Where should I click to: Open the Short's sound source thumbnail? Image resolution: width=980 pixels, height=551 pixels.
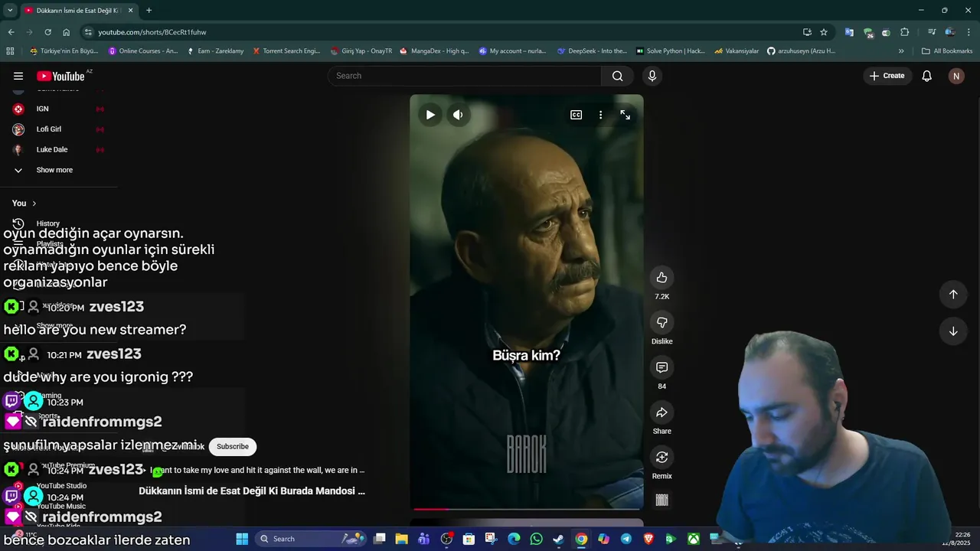(x=662, y=500)
